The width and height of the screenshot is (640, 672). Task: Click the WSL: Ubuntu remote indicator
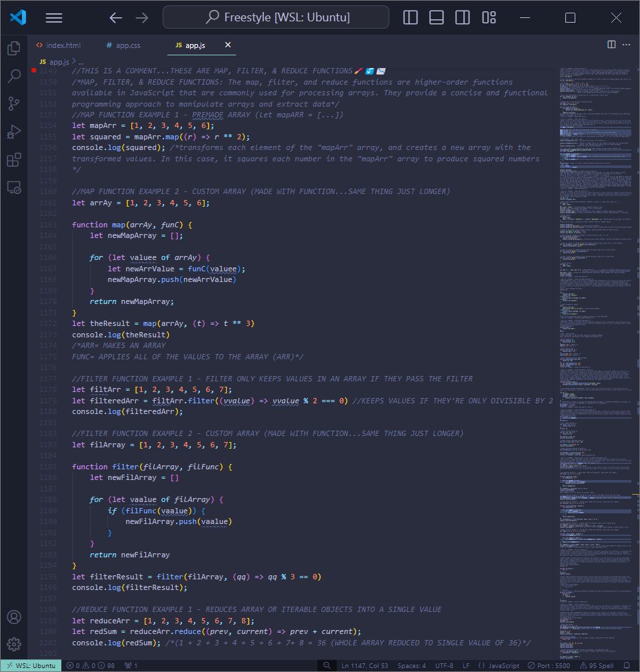pyautogui.click(x=31, y=665)
